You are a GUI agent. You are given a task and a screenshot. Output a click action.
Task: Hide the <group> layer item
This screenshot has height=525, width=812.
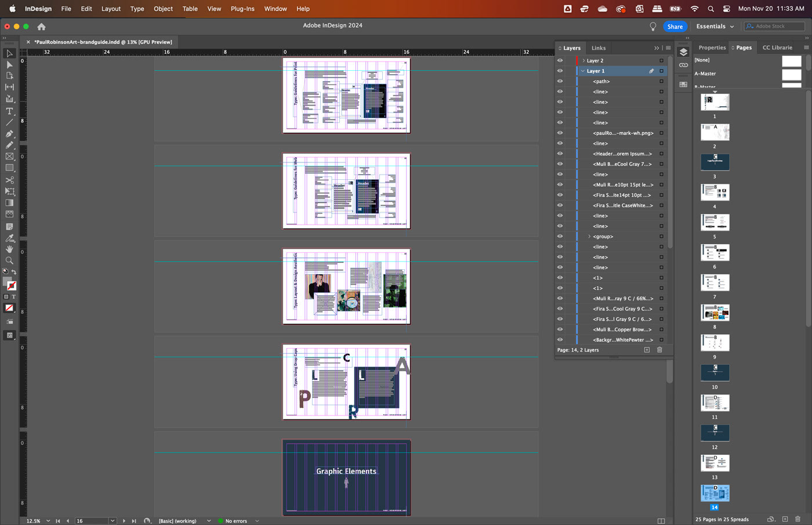point(560,236)
